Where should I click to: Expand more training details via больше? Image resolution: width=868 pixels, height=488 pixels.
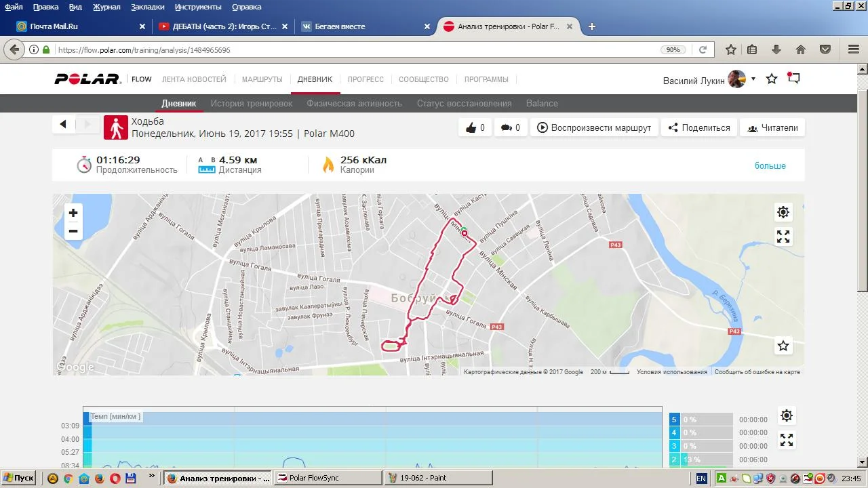click(x=770, y=165)
